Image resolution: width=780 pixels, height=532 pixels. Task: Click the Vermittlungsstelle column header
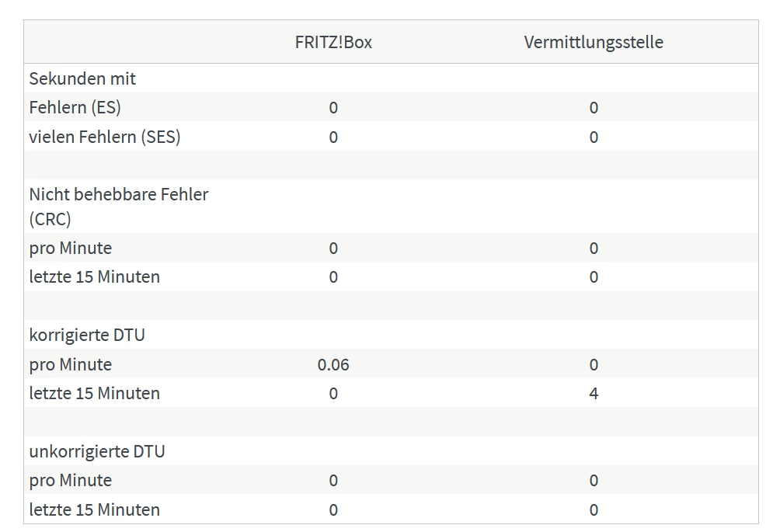click(594, 42)
